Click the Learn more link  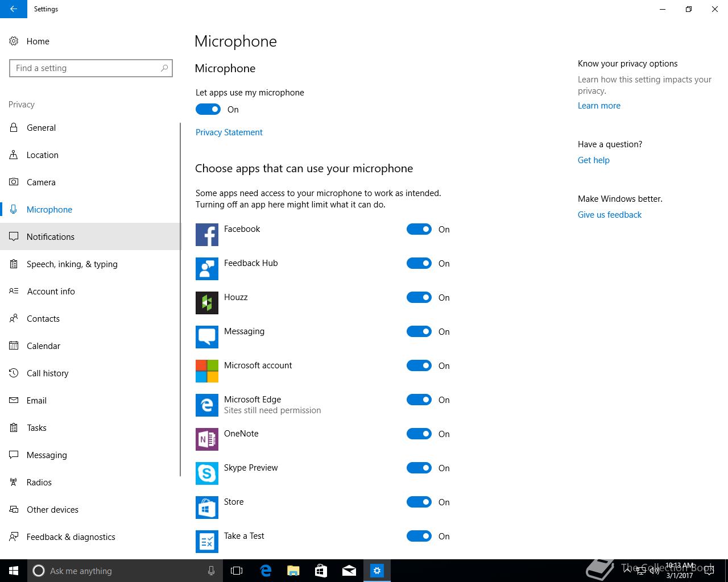(599, 105)
